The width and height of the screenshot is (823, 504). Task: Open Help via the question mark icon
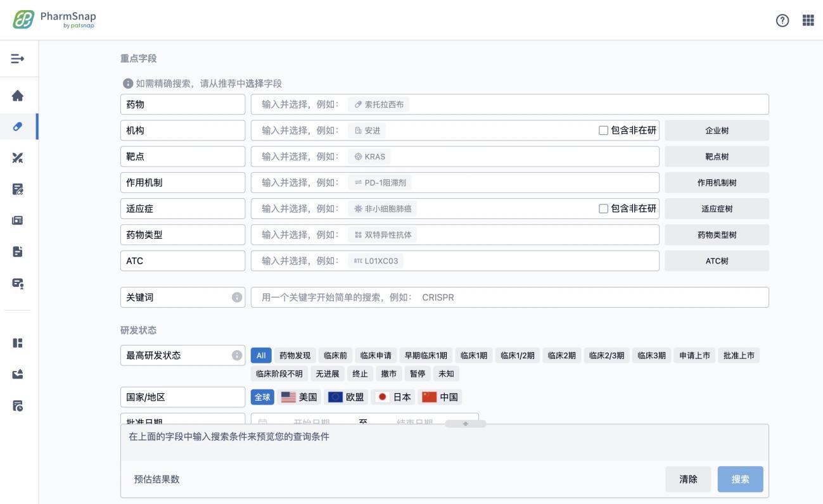[x=782, y=20]
